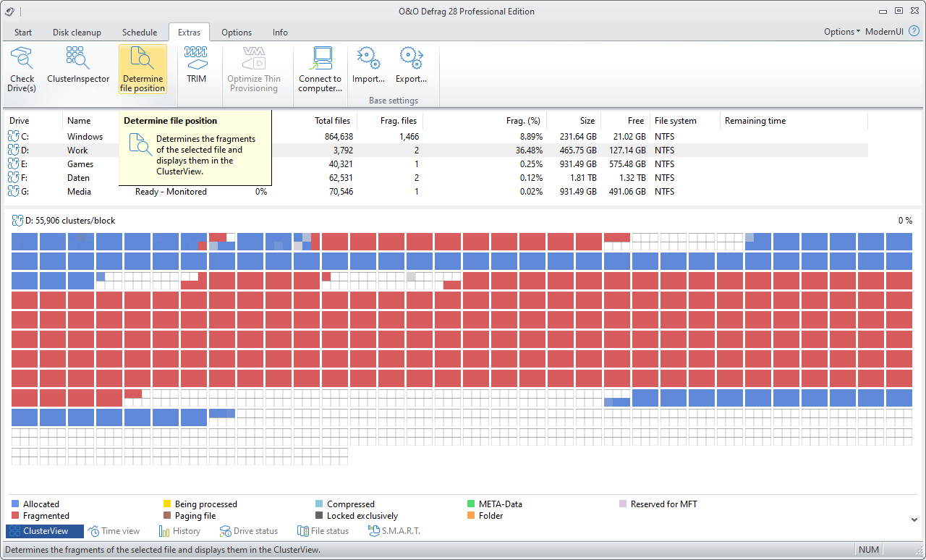Open the Options ribbon tab
The height and width of the screenshot is (560, 926).
[237, 32]
